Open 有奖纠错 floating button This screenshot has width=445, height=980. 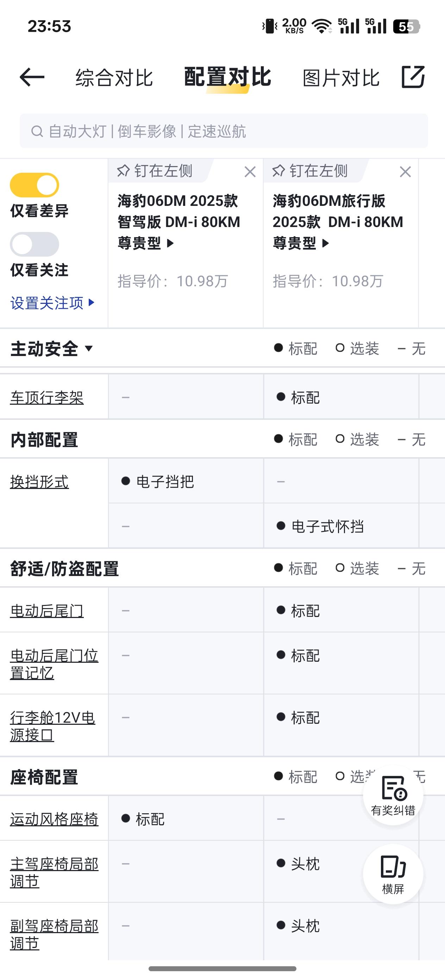tap(393, 795)
